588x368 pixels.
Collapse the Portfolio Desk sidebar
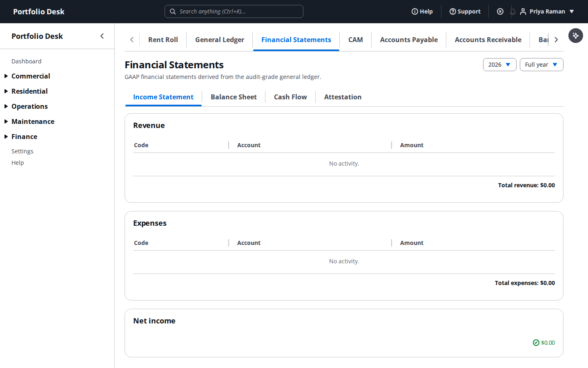coord(102,36)
